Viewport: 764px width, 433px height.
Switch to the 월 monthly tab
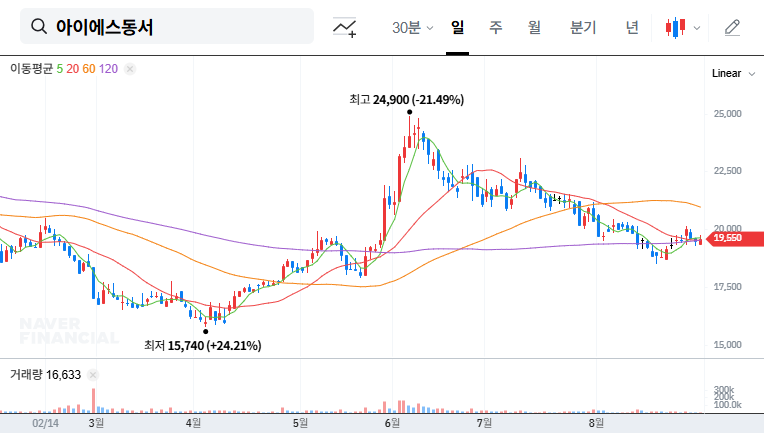point(535,27)
